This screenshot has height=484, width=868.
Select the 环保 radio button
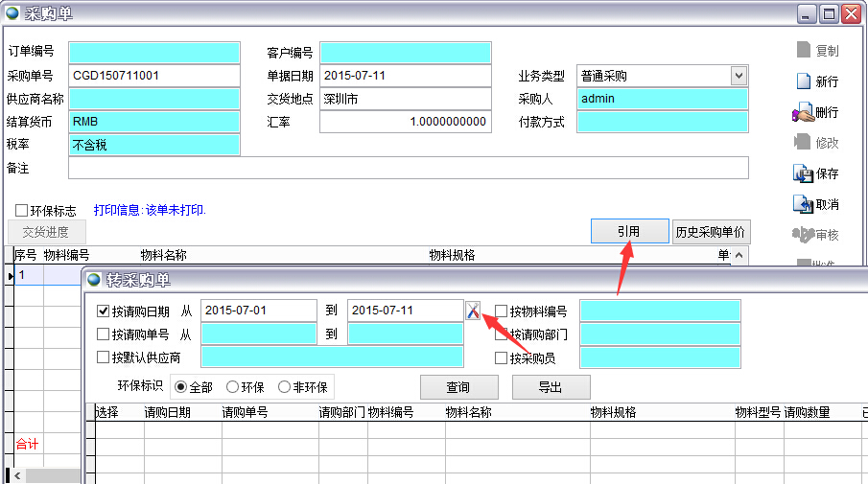232,387
